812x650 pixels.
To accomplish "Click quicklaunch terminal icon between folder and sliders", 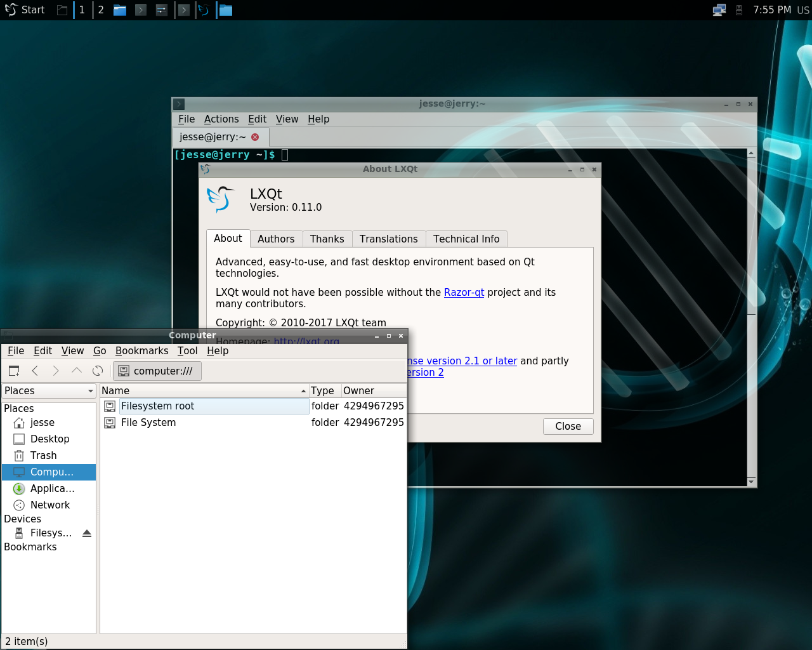I will pos(141,10).
